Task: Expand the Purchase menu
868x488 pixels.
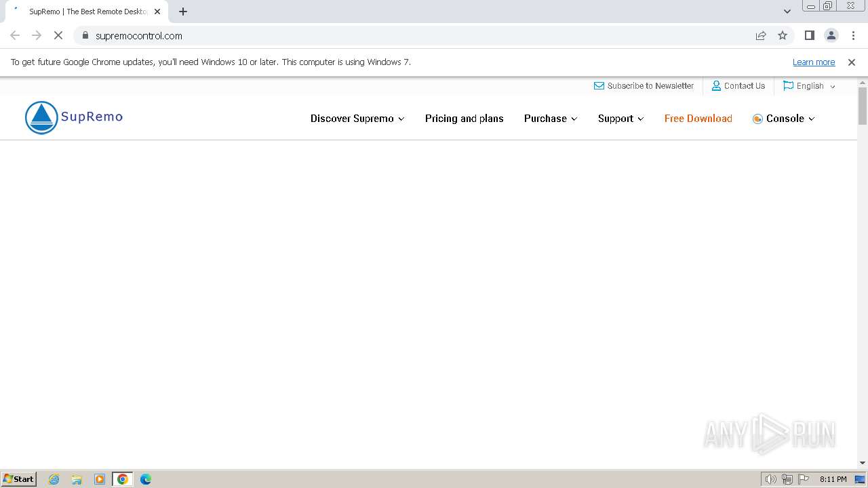Action: click(x=551, y=119)
